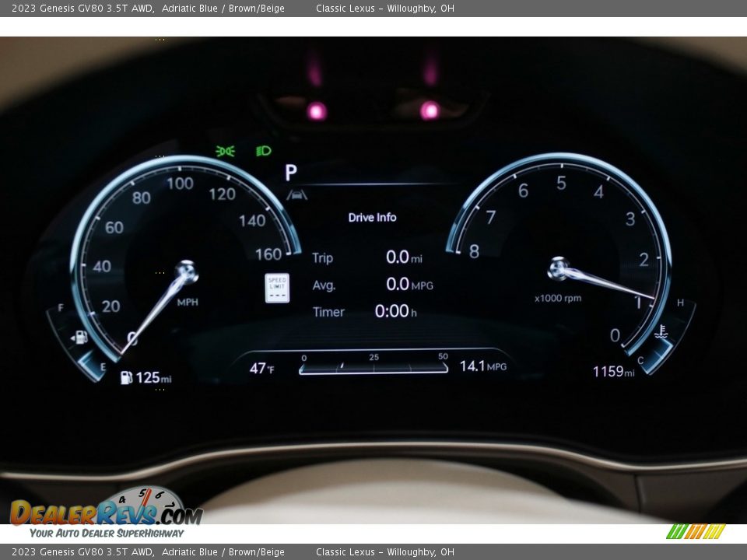747x560 pixels.
Task: Click the fuel pump icon beside 125mi
Action: (126, 378)
